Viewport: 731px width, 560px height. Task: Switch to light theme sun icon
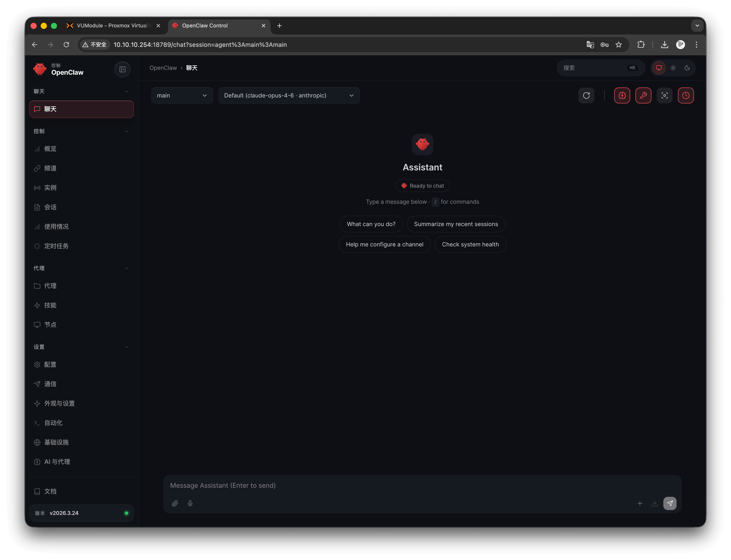tap(673, 68)
